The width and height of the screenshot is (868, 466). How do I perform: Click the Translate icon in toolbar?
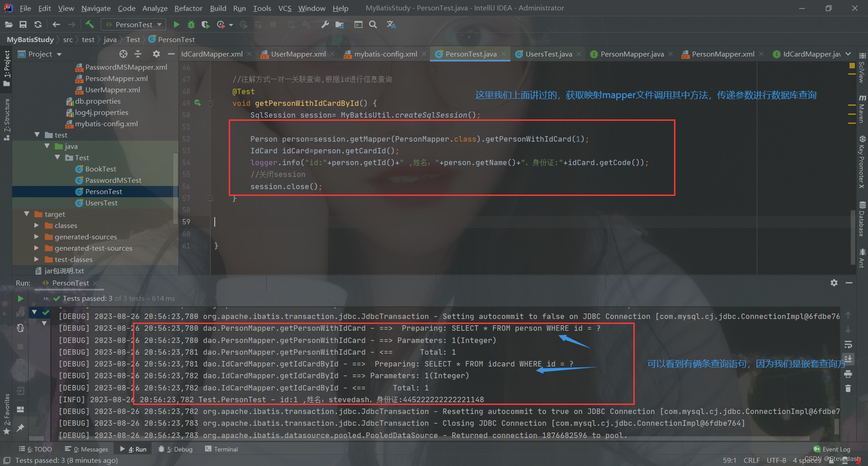pos(391,24)
